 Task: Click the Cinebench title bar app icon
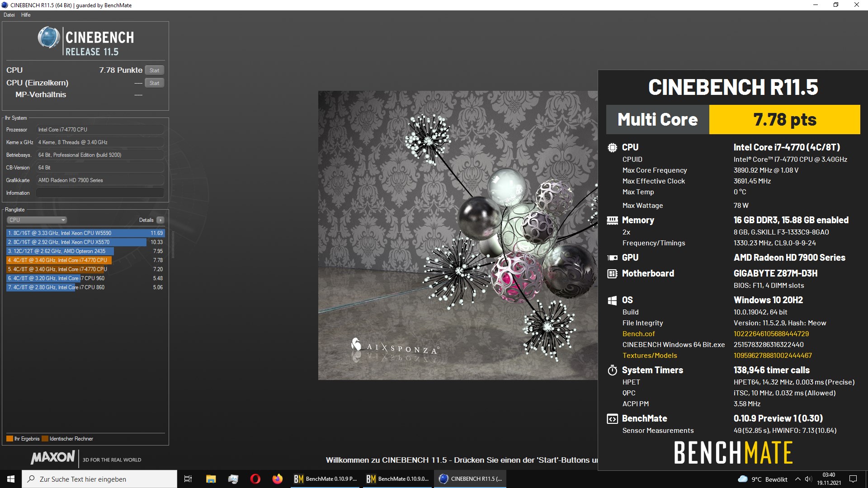tap(5, 5)
